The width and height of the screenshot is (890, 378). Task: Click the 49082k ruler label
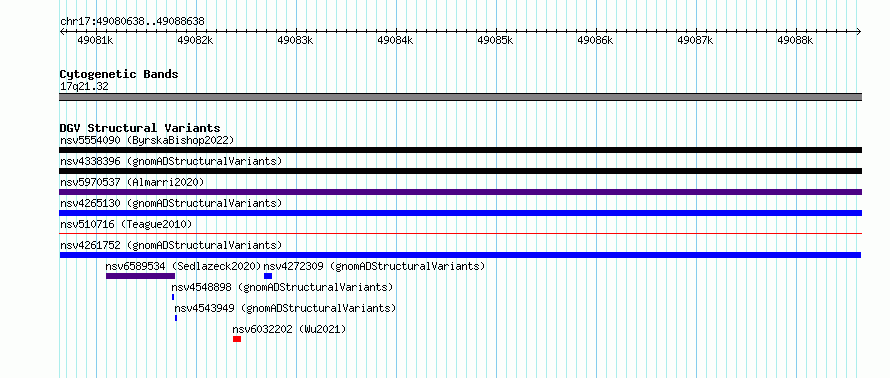[x=195, y=40]
